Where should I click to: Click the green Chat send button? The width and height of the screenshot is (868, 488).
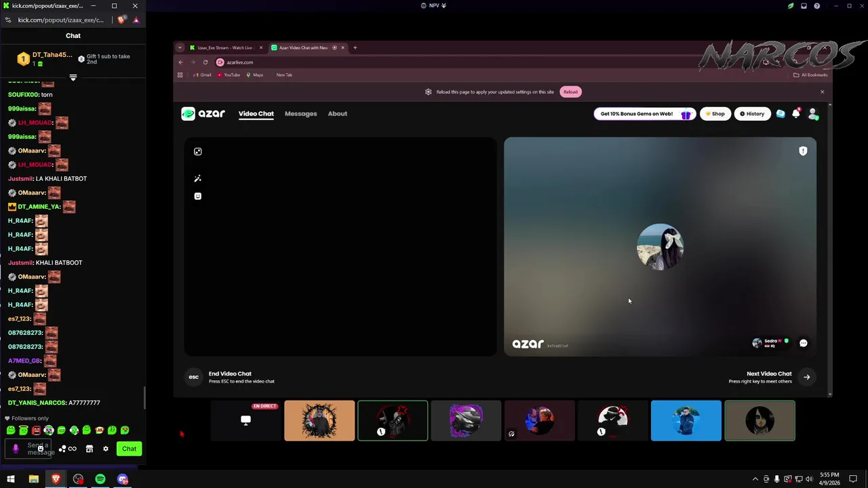click(129, 449)
